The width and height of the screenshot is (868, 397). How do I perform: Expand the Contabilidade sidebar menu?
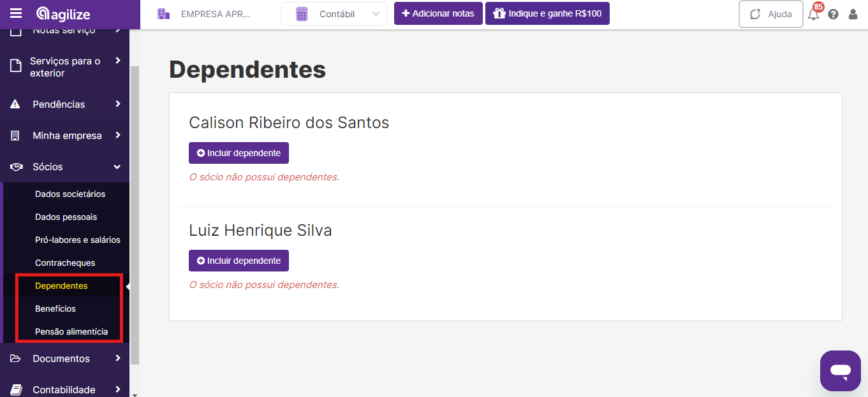[65, 389]
